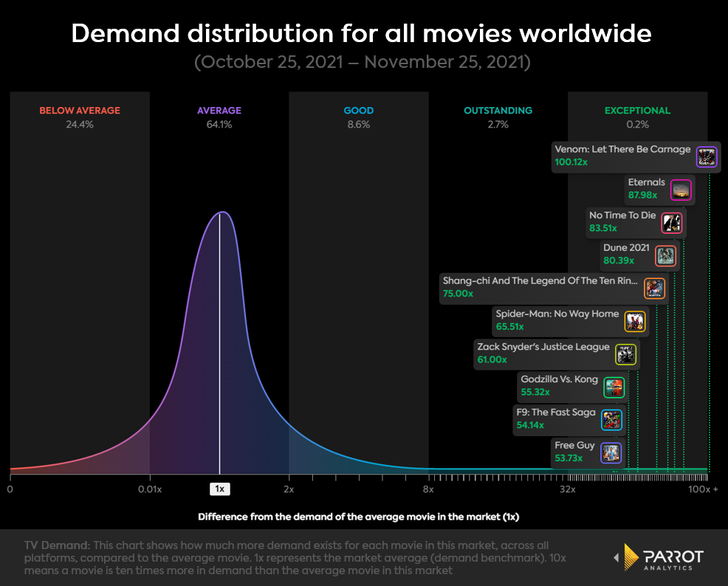Screen dimensions: 728x586
Task: Click the "OUTSTANDING" category label
Action: (498, 111)
